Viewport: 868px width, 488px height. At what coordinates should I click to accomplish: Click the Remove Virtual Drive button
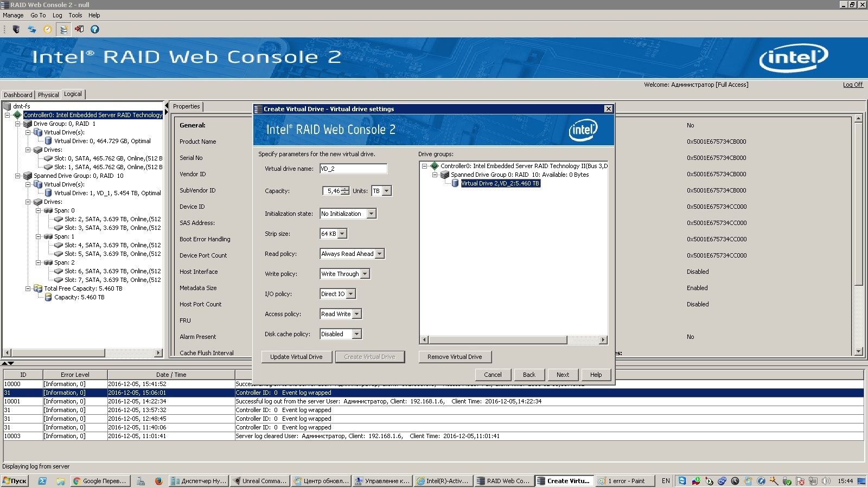pos(455,357)
